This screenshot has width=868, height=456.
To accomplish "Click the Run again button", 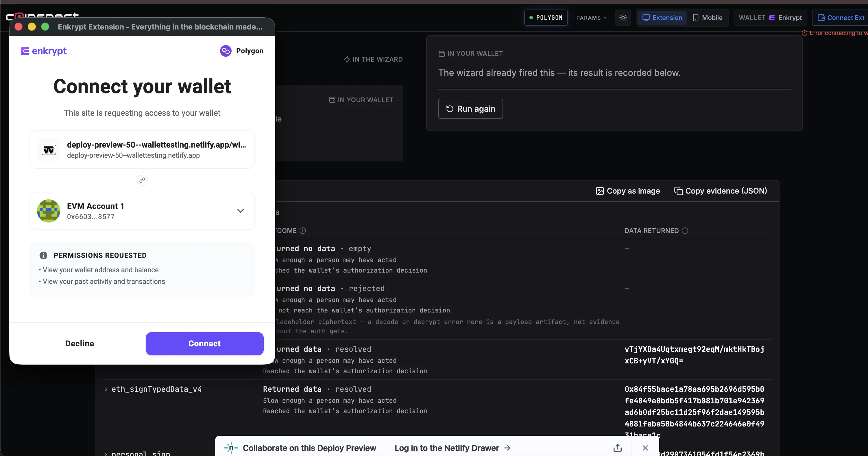I will 470,109.
